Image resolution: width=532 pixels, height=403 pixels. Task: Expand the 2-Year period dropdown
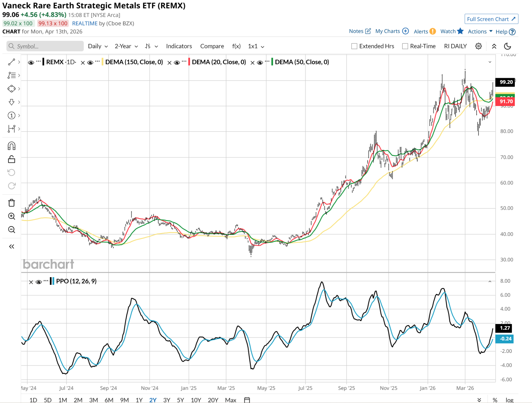[126, 46]
